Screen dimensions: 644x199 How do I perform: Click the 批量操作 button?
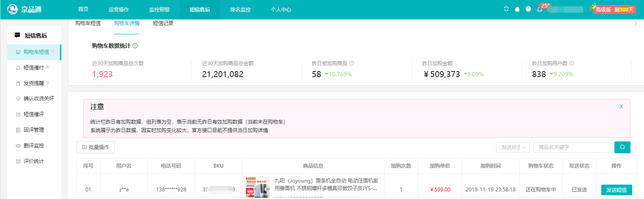[x=96, y=147]
